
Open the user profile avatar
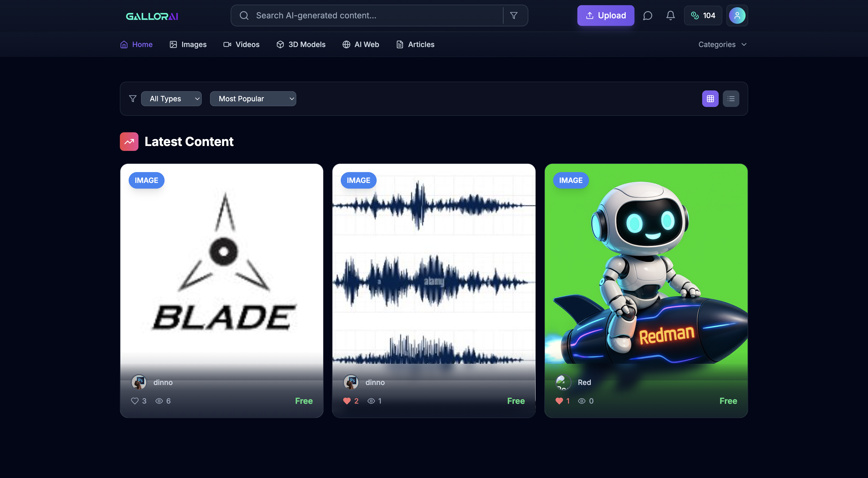click(737, 16)
